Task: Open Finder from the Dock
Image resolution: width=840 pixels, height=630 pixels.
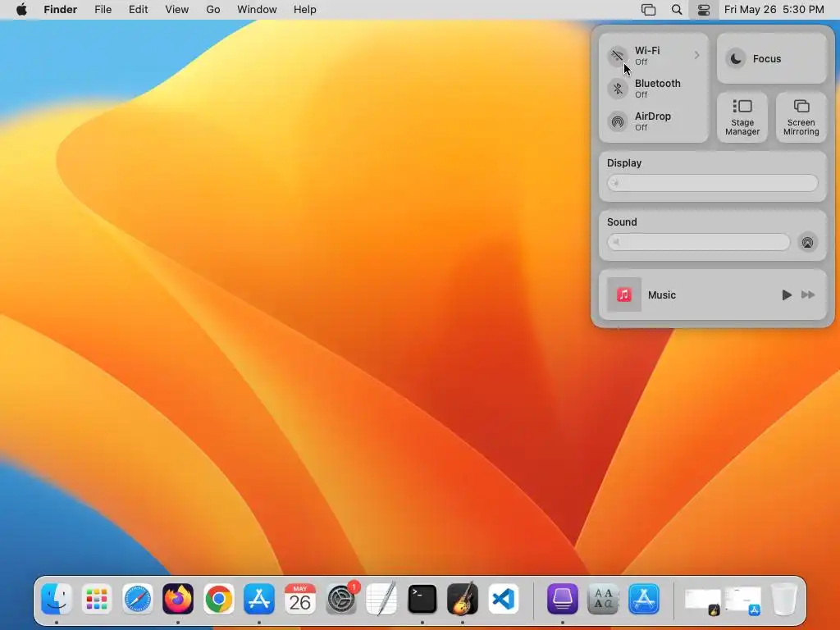Action: [57, 599]
